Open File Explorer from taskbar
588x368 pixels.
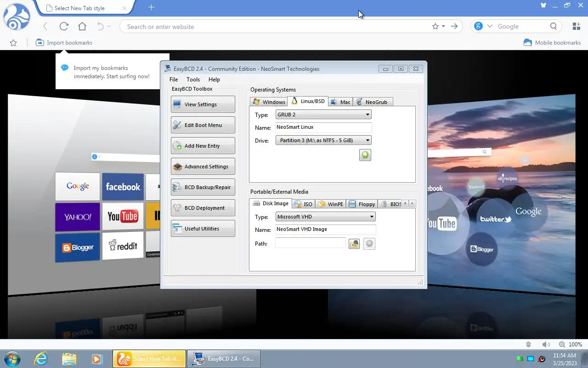(69, 359)
